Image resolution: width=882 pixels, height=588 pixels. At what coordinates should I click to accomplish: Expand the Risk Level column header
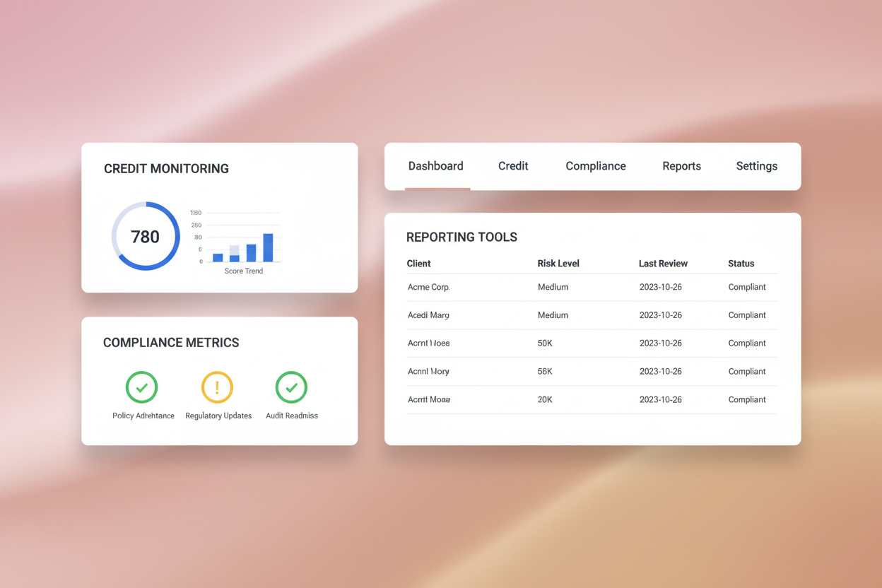pyautogui.click(x=558, y=264)
